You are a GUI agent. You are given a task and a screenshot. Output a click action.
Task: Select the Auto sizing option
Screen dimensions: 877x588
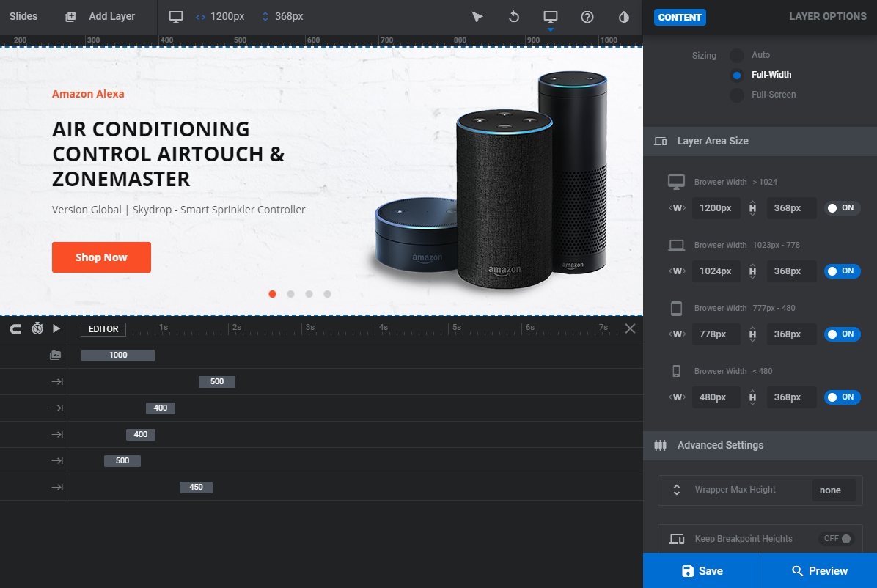point(737,55)
